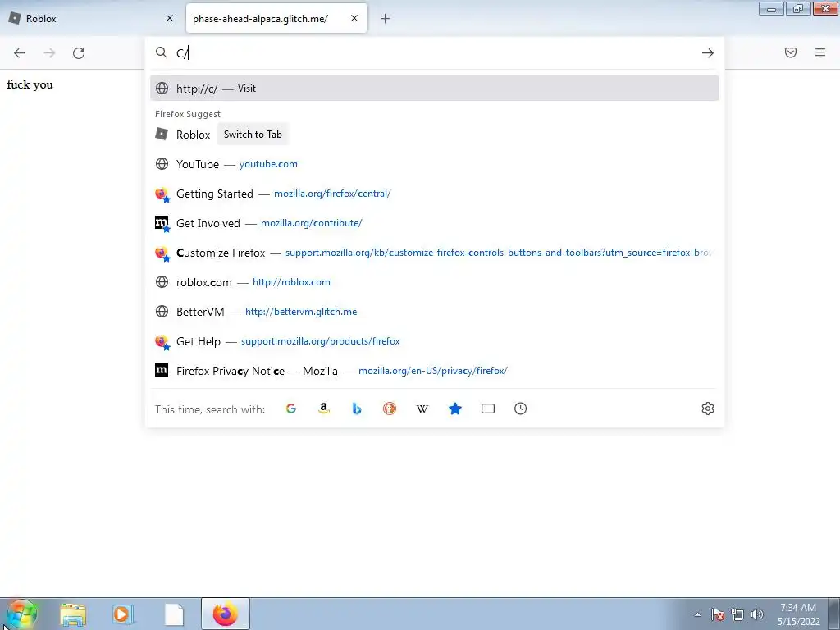Open Windows Explorer from the taskbar
The height and width of the screenshot is (630, 840).
(x=73, y=614)
